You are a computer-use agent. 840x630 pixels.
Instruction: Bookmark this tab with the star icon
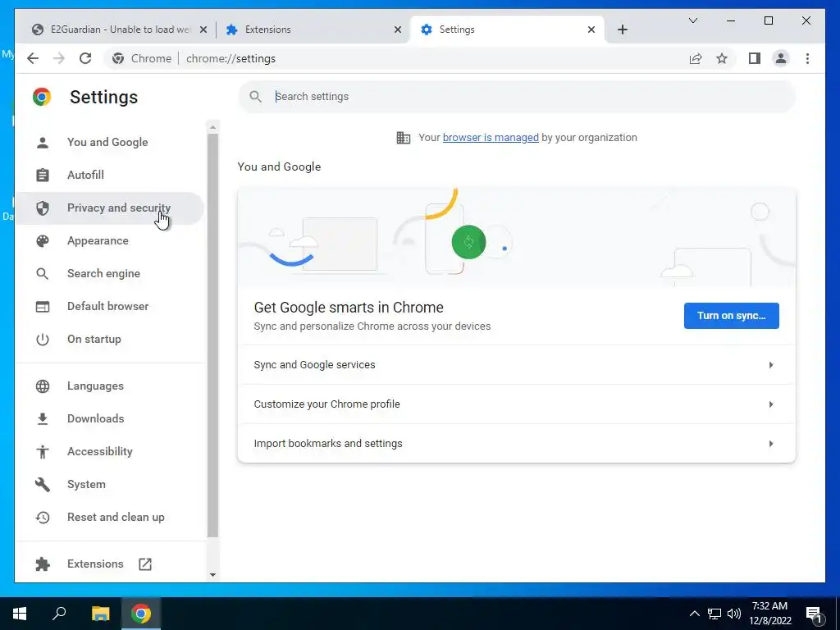point(722,58)
